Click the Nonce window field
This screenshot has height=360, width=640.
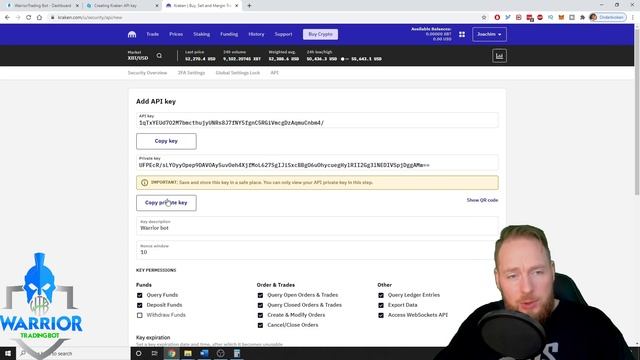click(x=317, y=250)
